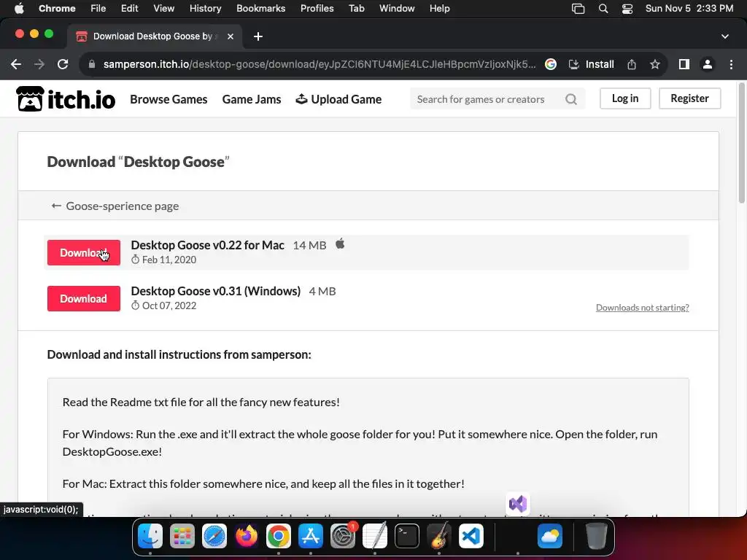Viewport: 747px width, 560px height.
Task: Click the address bar URL
Action: pos(320,64)
